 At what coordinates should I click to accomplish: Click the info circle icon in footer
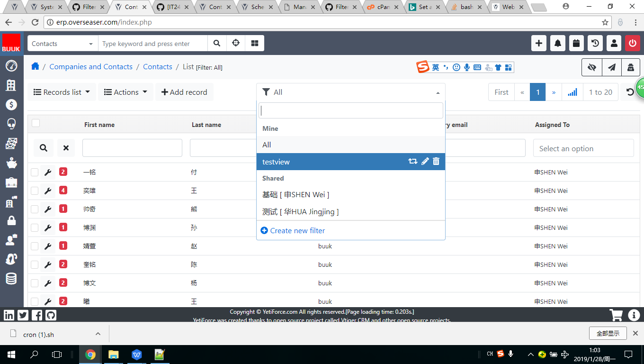tap(634, 315)
